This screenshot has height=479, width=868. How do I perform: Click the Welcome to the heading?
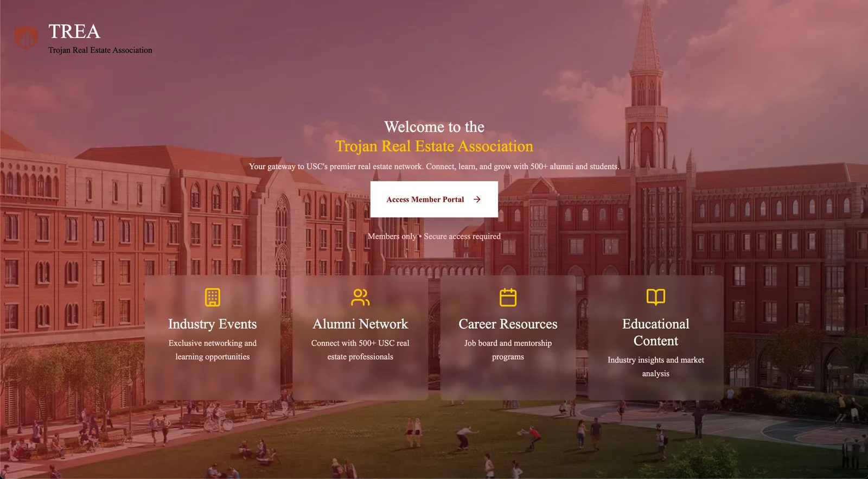pyautogui.click(x=434, y=127)
